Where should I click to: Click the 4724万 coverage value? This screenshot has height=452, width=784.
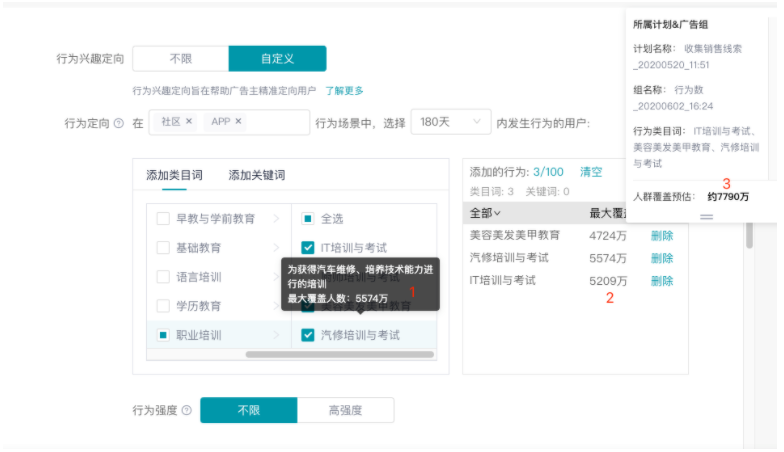pyautogui.click(x=608, y=236)
